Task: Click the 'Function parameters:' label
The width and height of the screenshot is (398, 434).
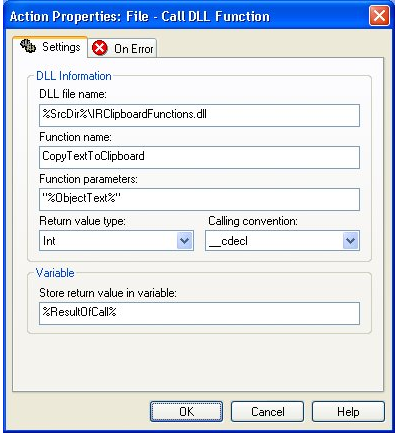Action: click(x=88, y=179)
